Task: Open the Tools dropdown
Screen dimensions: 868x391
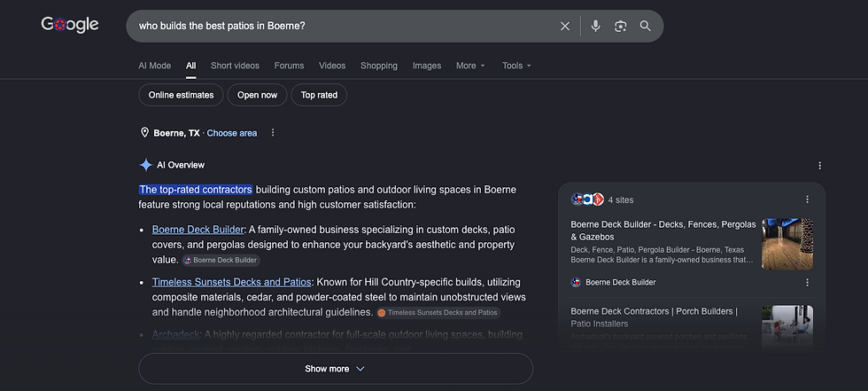Action: tap(516, 66)
